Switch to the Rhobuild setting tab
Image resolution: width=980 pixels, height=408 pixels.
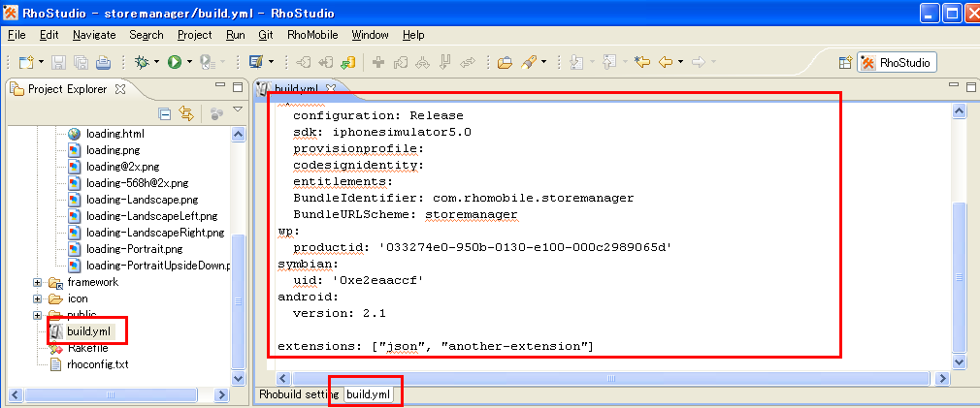click(299, 394)
